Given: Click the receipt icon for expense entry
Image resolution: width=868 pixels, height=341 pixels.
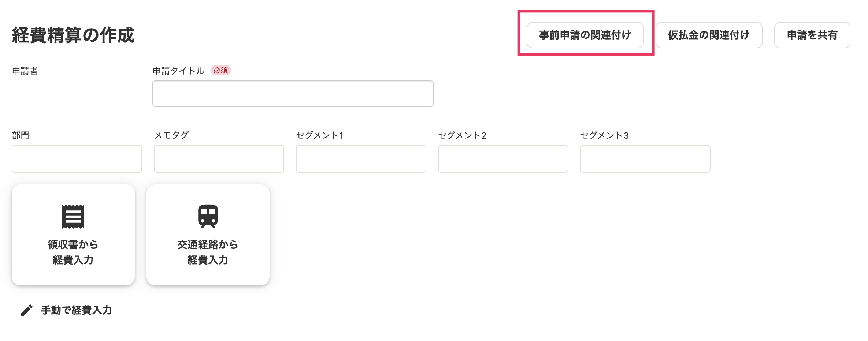Looking at the screenshot, I should pyautogui.click(x=73, y=216).
